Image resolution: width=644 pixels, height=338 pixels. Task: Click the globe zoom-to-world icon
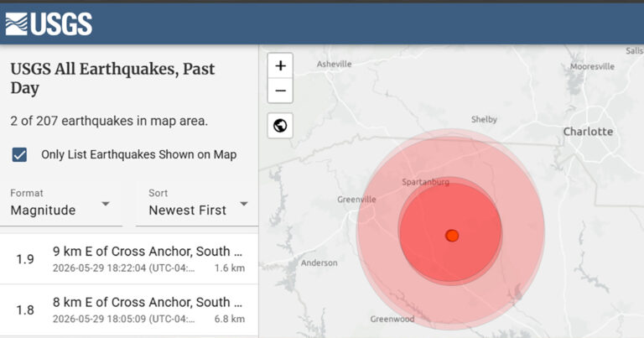(280, 125)
